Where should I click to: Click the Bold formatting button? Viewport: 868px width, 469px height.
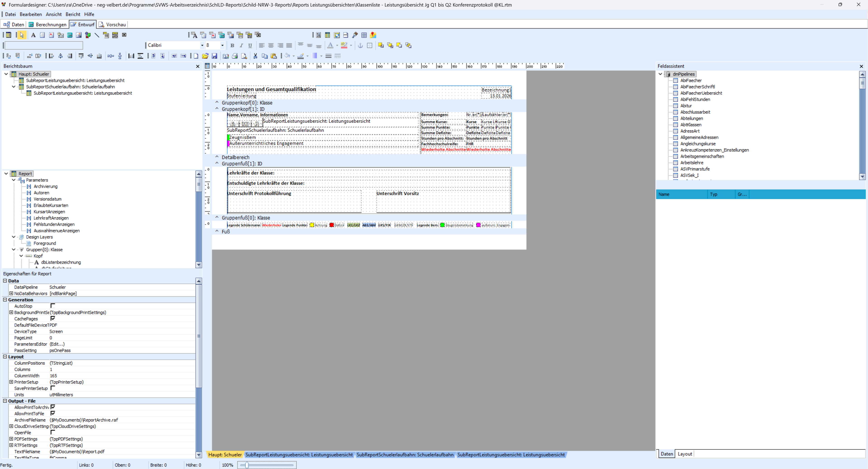232,45
